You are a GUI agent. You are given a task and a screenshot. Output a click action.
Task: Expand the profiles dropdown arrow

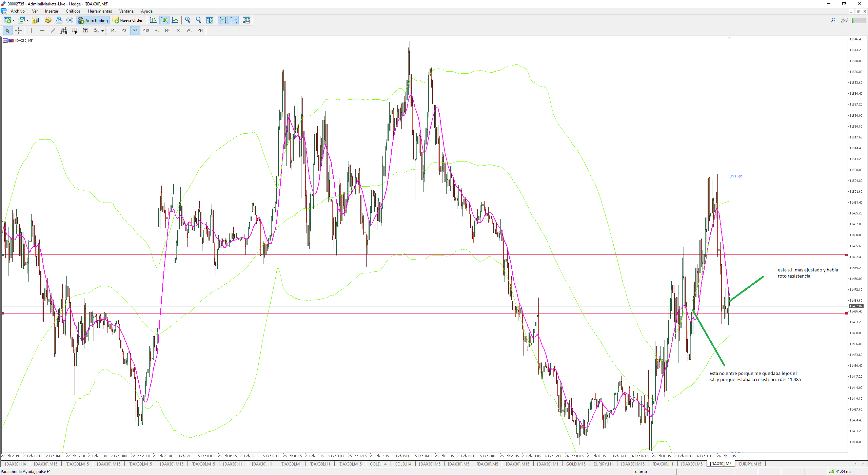27,20
